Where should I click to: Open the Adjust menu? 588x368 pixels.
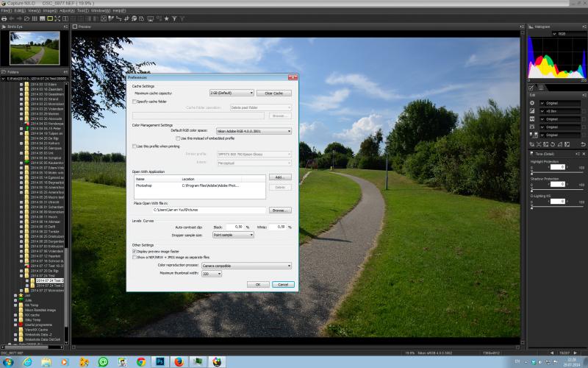point(67,11)
